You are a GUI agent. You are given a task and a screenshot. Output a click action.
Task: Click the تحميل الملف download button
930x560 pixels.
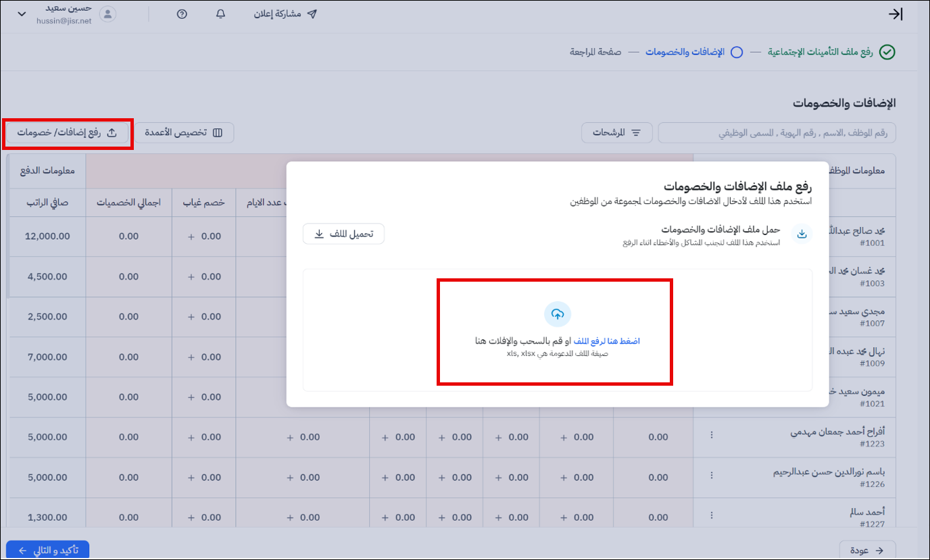343,234
